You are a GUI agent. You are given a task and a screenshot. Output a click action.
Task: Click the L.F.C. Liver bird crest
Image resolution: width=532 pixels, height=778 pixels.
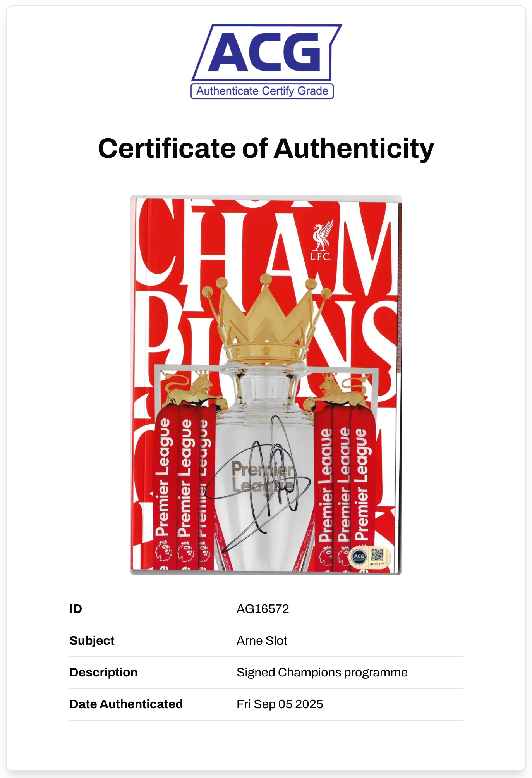pyautogui.click(x=321, y=240)
